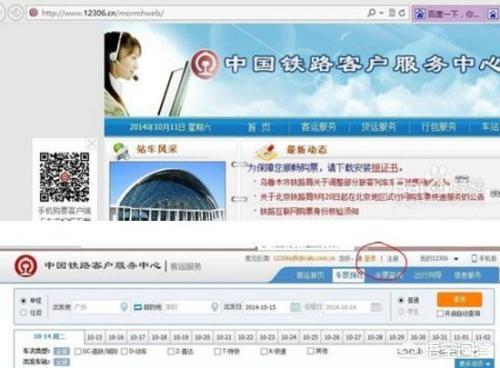Switch to the 车票预订 ticket booking tab
The width and height of the screenshot is (500, 368).
point(348,275)
